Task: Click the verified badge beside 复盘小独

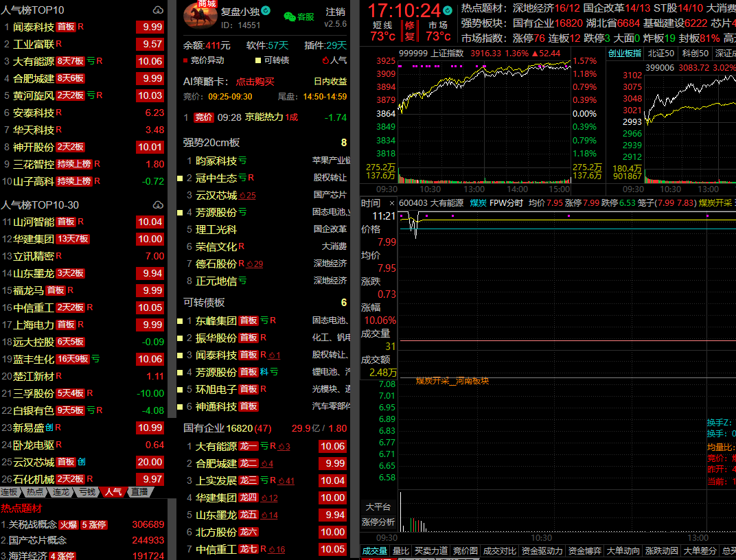Action: (266, 12)
